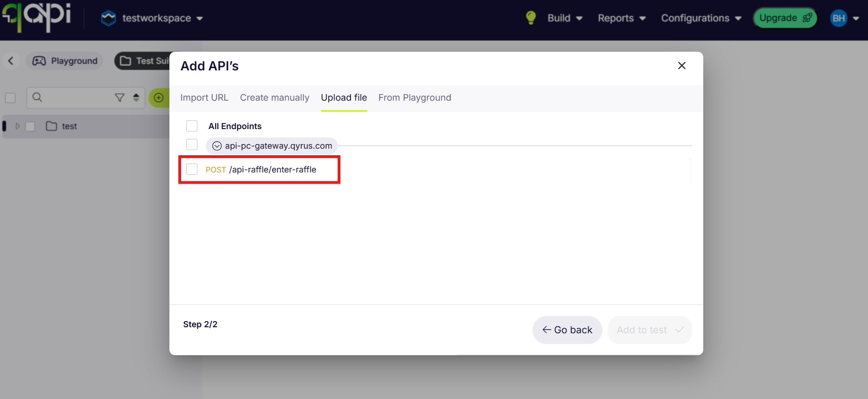This screenshot has width=868, height=399.
Task: Click the sort arrows icon
Action: pyautogui.click(x=136, y=97)
